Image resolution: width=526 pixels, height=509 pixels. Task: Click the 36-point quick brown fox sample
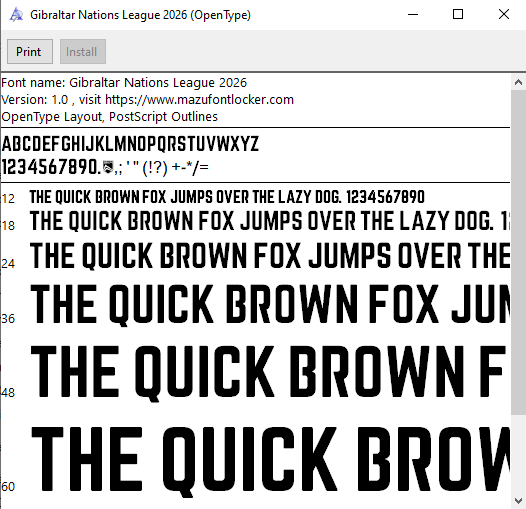click(x=270, y=305)
